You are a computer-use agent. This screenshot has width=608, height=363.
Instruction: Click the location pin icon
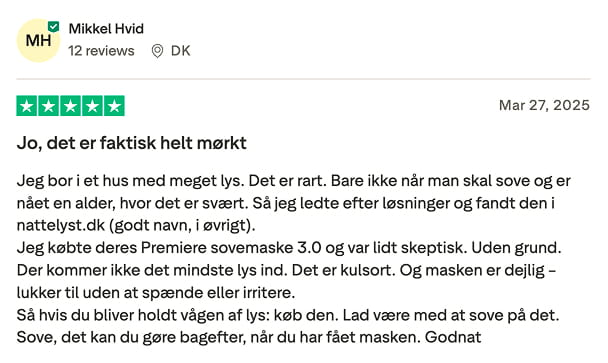click(157, 51)
